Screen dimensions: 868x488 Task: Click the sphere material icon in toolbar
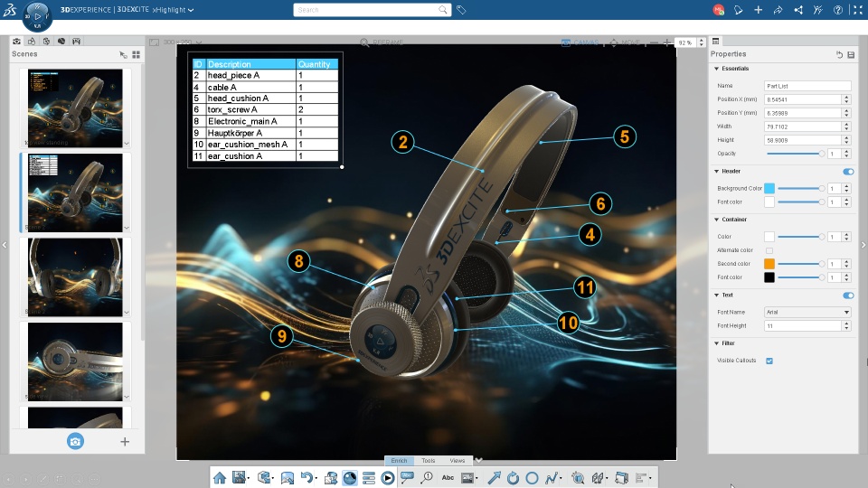pyautogui.click(x=350, y=478)
